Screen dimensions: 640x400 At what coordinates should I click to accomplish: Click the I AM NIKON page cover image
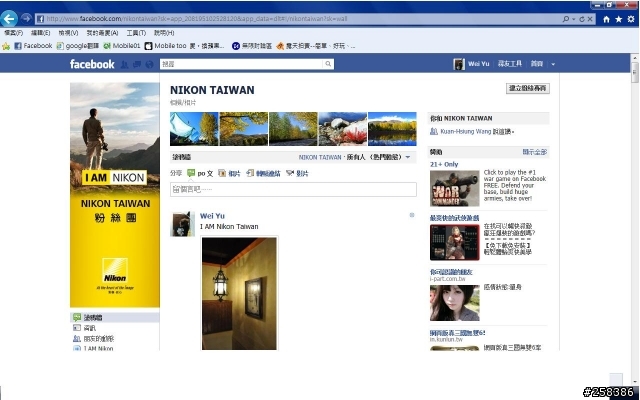pos(115,195)
